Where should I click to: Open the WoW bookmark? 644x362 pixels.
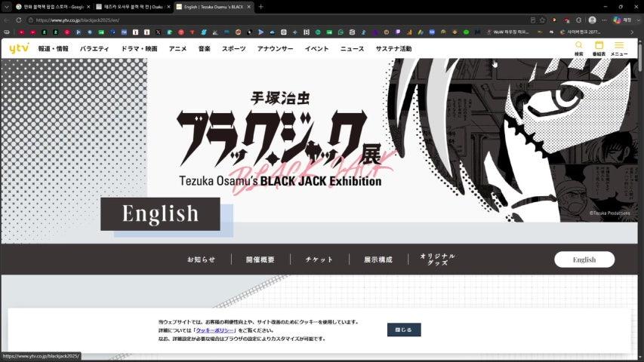[x=507, y=32]
